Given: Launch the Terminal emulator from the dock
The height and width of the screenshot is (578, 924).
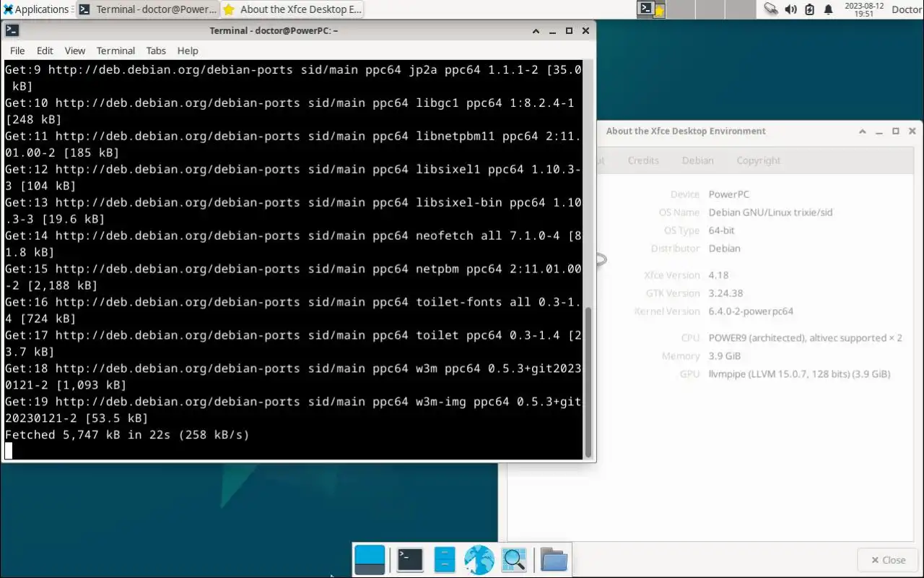Looking at the screenshot, I should [410, 560].
